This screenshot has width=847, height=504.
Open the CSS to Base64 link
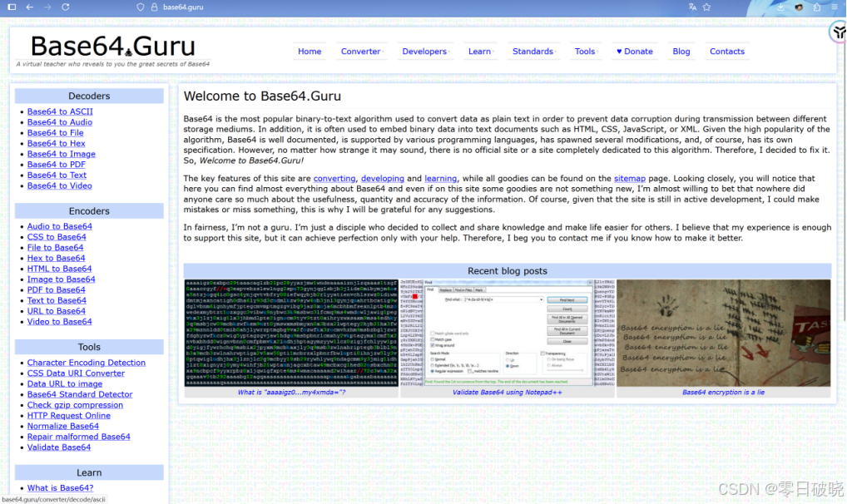click(57, 236)
